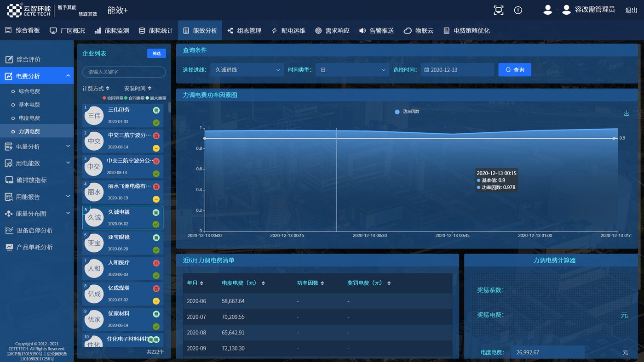Click red meter badge on 人和医疗 row
Screen dimensions: 644x362
[x=156, y=263]
